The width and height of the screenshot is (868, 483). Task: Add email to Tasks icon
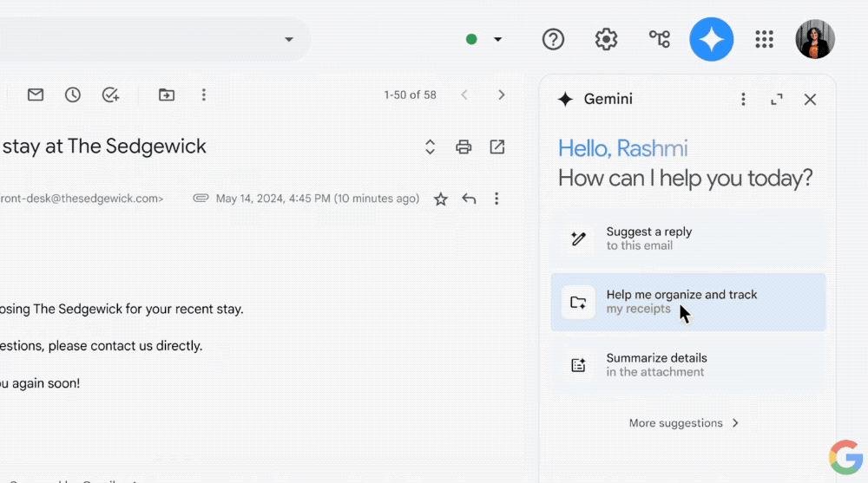point(111,95)
